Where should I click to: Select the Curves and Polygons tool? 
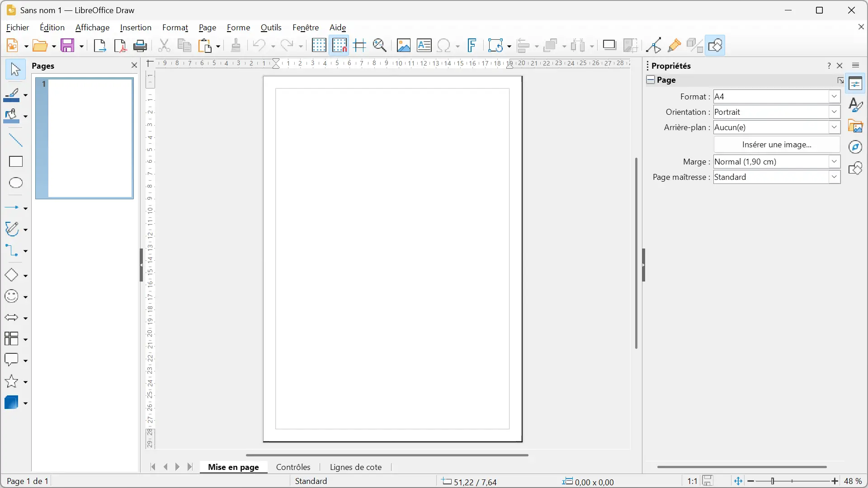(12, 230)
